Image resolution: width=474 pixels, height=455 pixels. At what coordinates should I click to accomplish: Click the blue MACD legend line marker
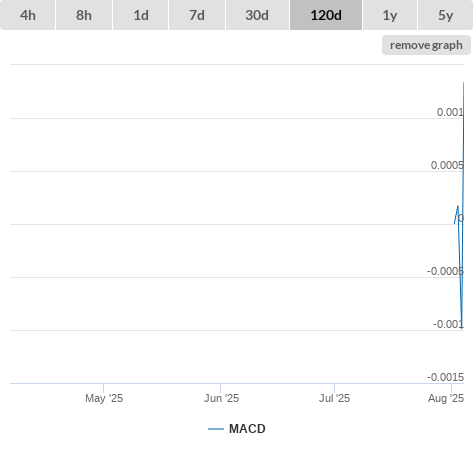coord(216,429)
